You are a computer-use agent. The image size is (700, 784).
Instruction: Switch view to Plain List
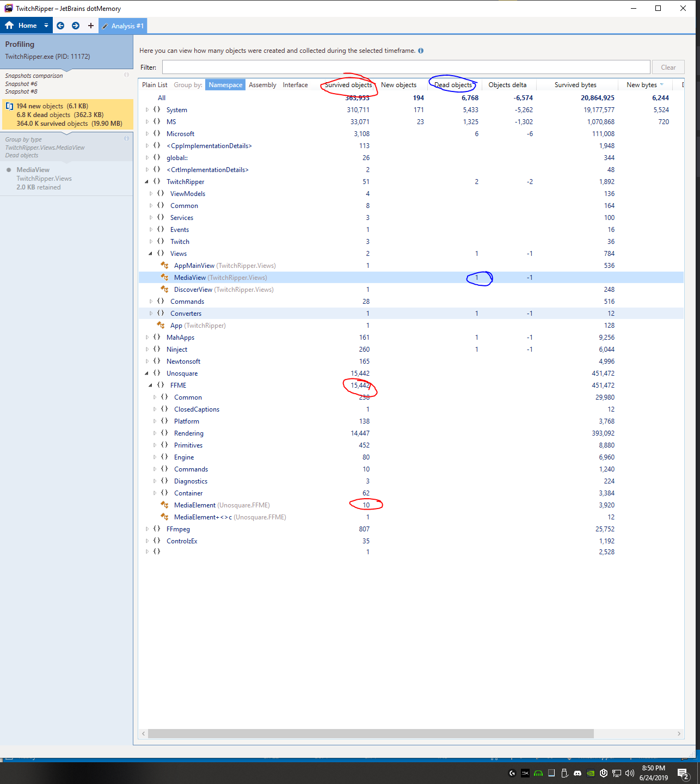[x=155, y=84]
